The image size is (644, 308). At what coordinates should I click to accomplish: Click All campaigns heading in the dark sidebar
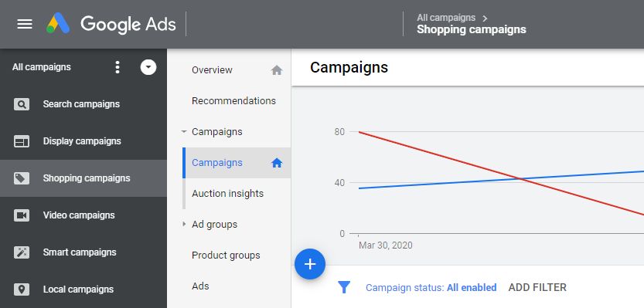(x=42, y=67)
